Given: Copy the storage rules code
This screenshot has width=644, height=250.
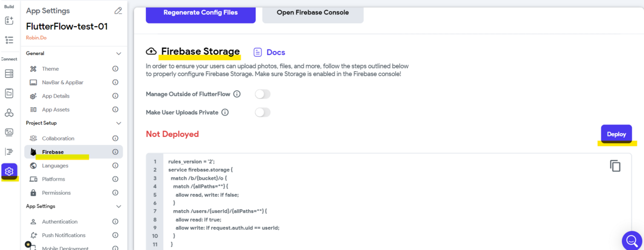Looking at the screenshot, I should coord(615,166).
